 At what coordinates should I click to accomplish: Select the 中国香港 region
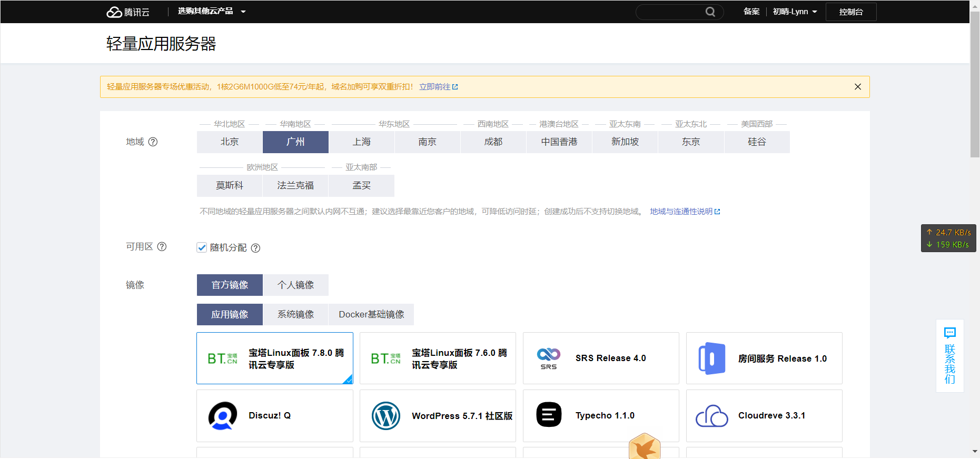click(x=559, y=142)
